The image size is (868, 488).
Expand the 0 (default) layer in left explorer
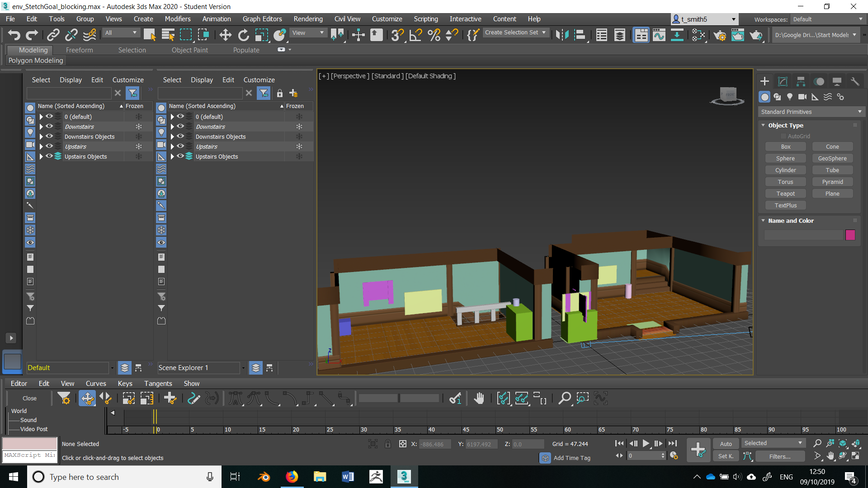[x=41, y=117]
